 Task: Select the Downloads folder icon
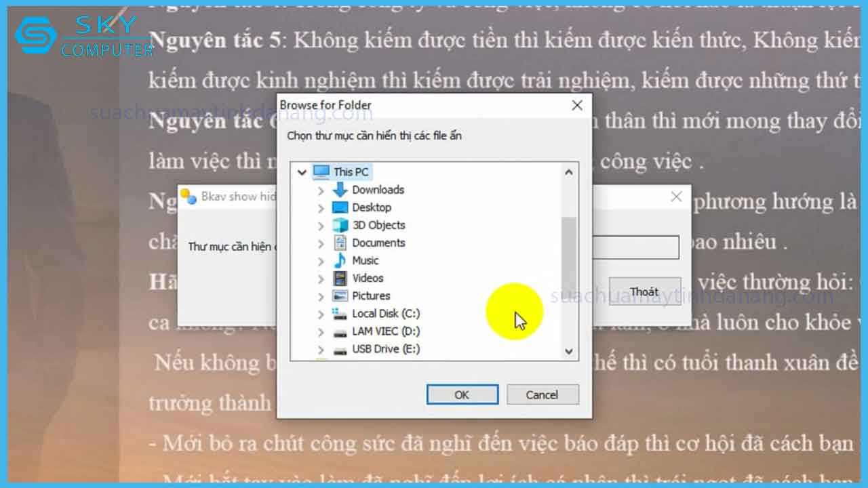(x=339, y=190)
